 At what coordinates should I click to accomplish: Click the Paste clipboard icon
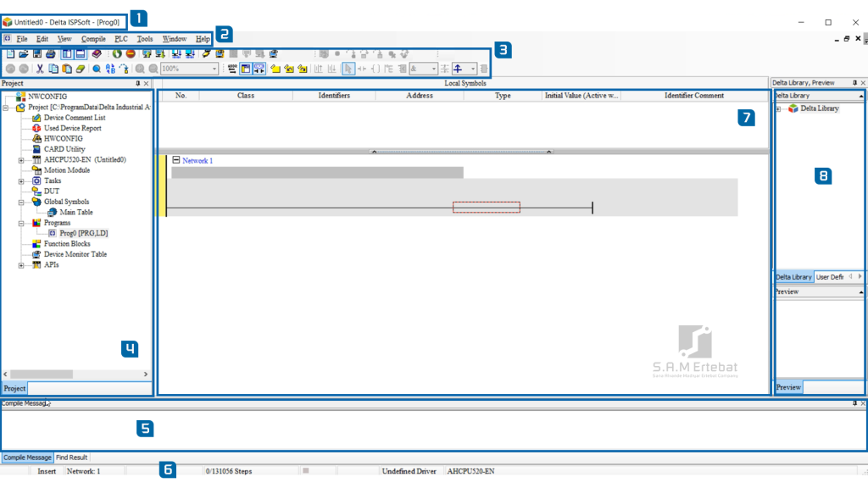[x=67, y=69]
